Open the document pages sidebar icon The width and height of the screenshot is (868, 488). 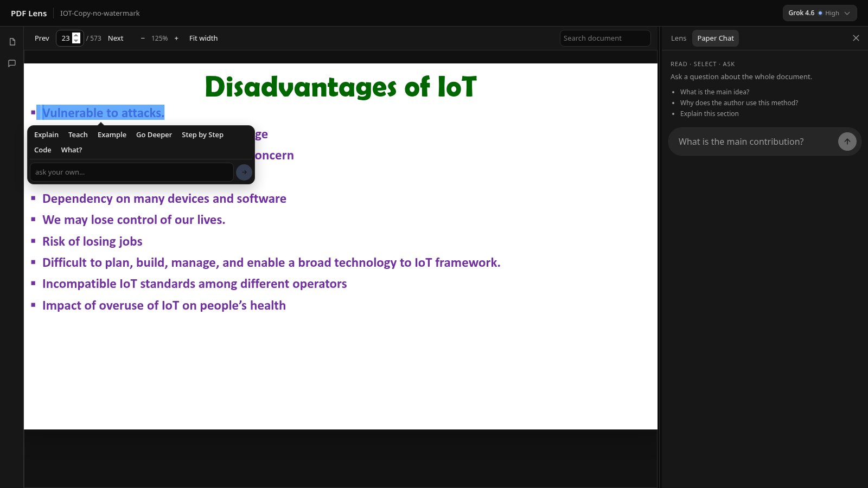[12, 42]
